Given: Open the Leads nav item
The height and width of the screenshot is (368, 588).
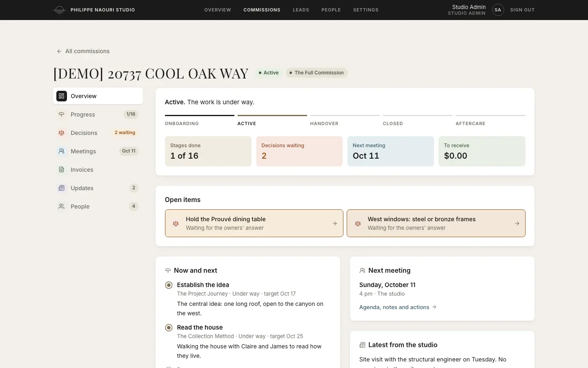Looking at the screenshot, I should pyautogui.click(x=301, y=10).
